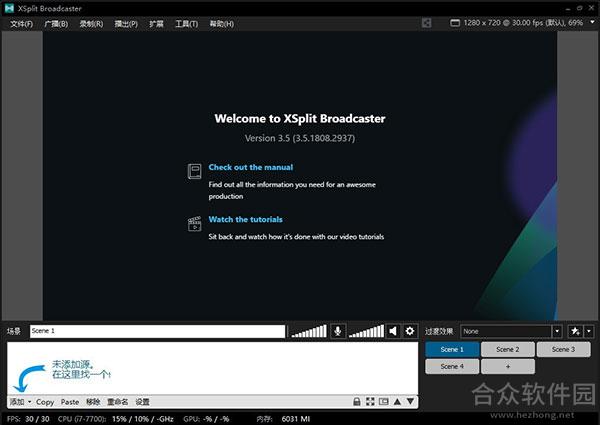
Task: Click the transition favorites star icon
Action: click(575, 331)
